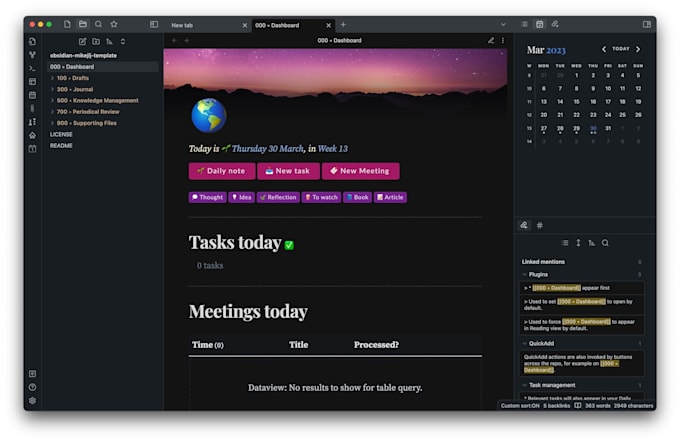The height and width of the screenshot is (442, 680).
Task: Click the New Meeting button
Action: pyautogui.click(x=360, y=171)
